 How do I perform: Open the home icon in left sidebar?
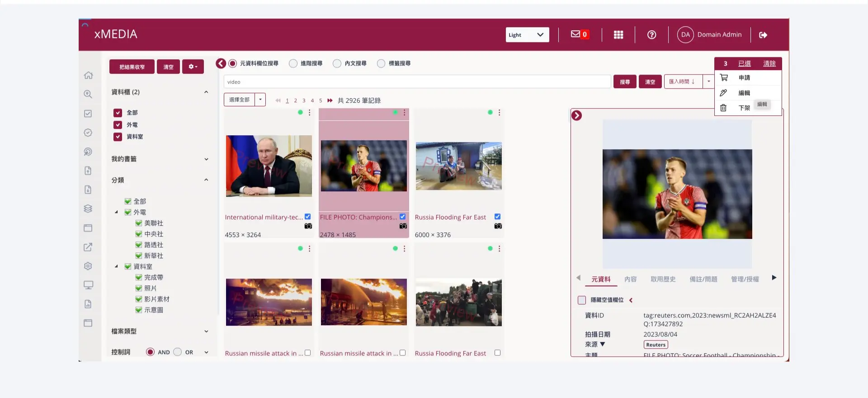(x=88, y=75)
